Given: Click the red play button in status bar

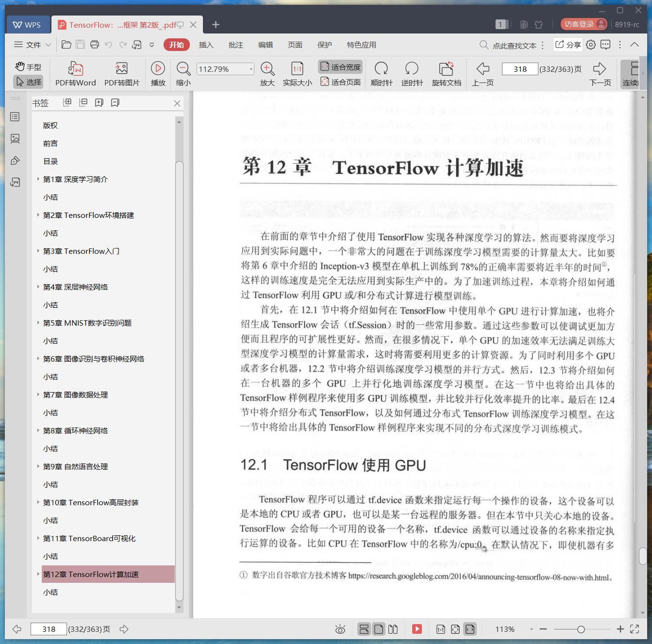Looking at the screenshot, I should tap(417, 629).
